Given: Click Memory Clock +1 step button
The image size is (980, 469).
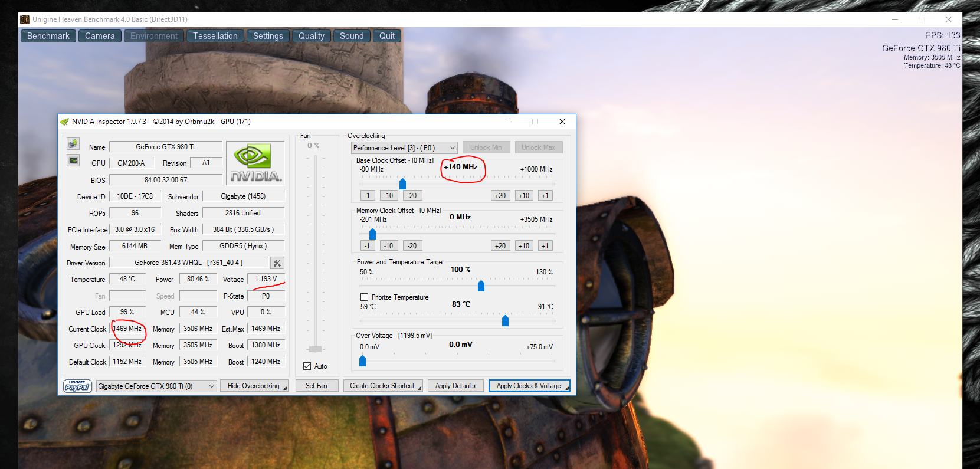Looking at the screenshot, I should (545, 246).
